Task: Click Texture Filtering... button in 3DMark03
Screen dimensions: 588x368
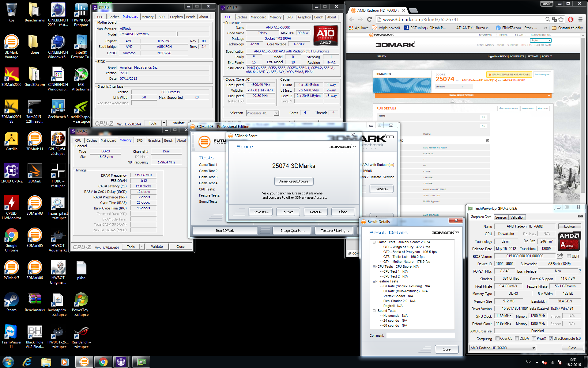Action: 335,231
